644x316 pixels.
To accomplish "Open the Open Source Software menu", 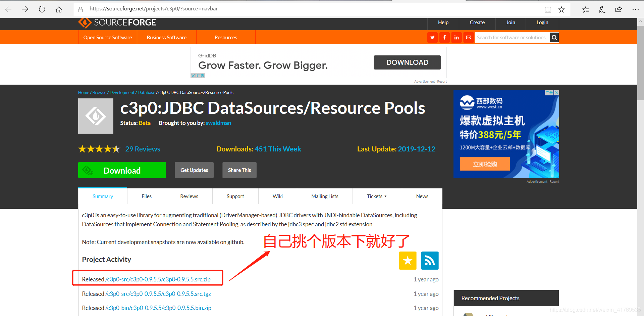I will (108, 38).
